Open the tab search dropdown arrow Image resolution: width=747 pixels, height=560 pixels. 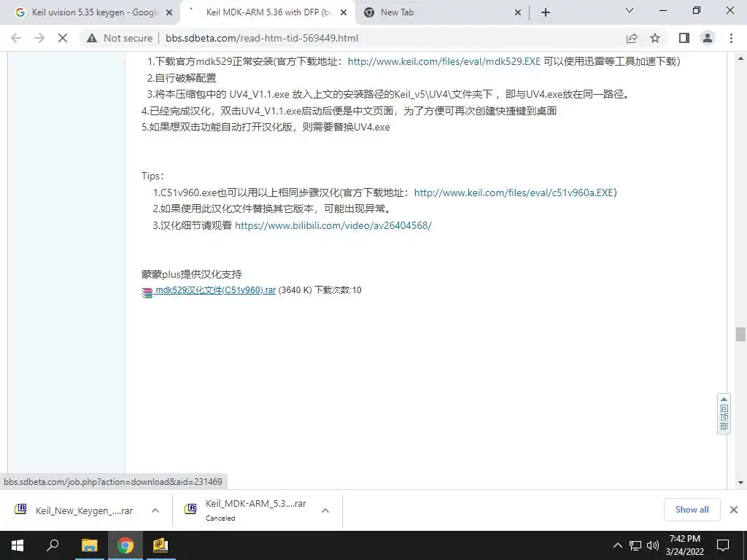pos(630,10)
